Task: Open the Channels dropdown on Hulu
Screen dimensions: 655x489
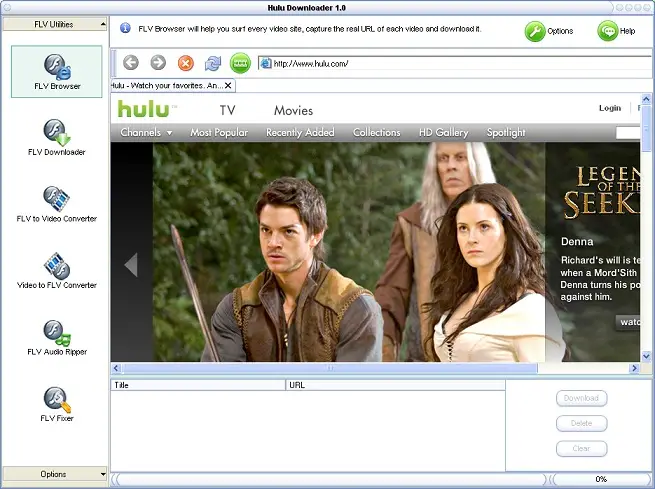Action: click(146, 132)
